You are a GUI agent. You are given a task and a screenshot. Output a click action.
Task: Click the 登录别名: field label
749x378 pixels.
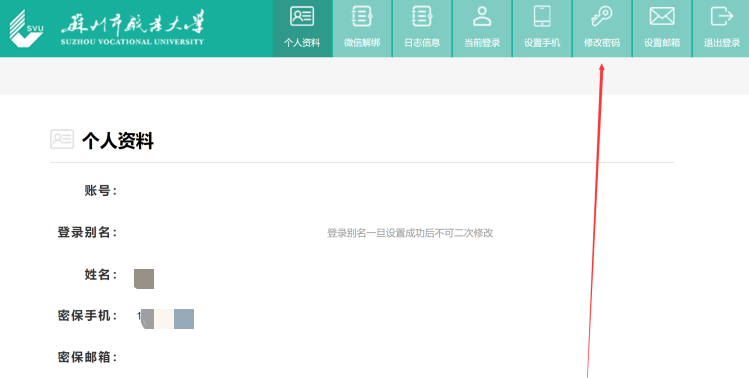pos(87,232)
